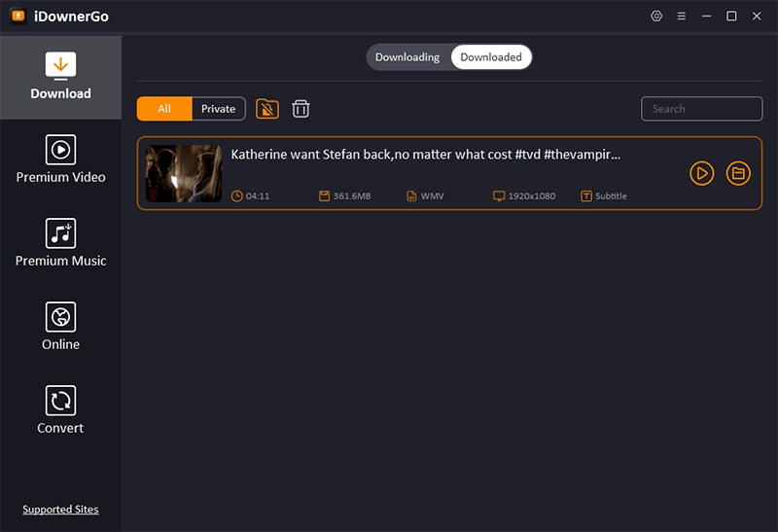Click the 361.6MB file size text
Screen dimensions: 778x532
[x=352, y=196]
